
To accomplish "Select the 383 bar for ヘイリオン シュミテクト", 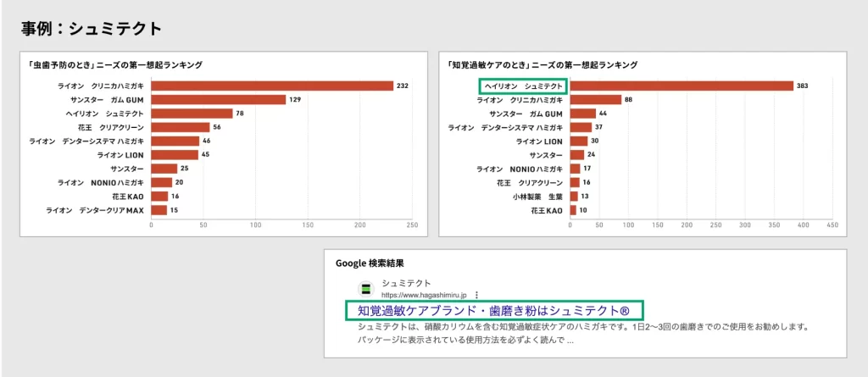I will point(682,86).
